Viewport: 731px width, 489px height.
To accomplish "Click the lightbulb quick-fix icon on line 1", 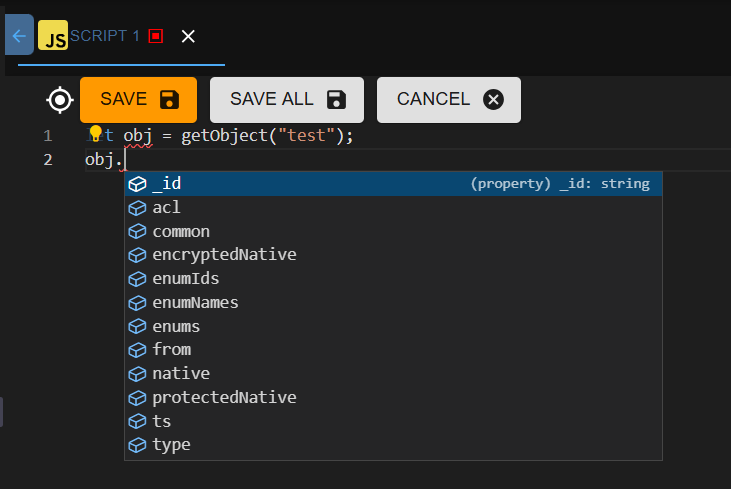I will [x=96, y=133].
